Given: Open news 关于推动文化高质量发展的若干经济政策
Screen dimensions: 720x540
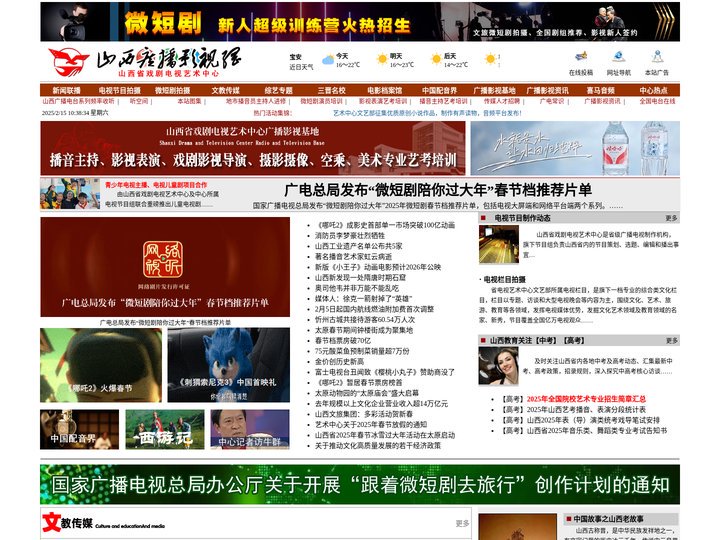Looking at the screenshot, I should click(x=377, y=446).
